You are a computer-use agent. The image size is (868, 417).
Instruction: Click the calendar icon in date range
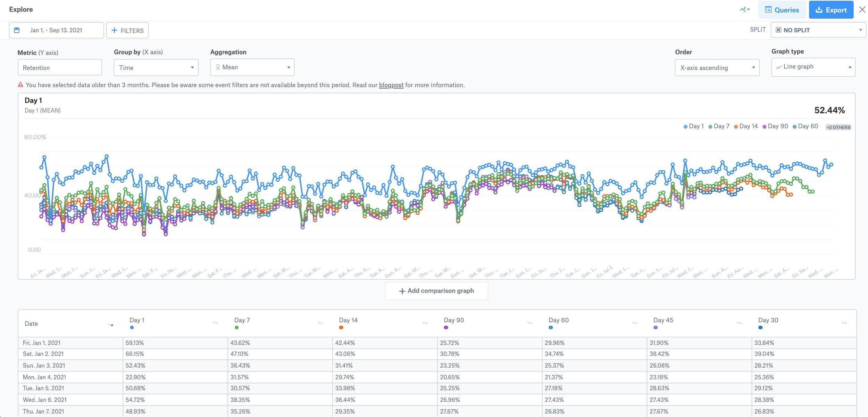17,30
